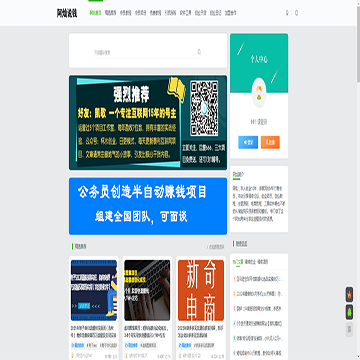Open the dark blue illustrated article thumbnail
Screen dimensions: 360x360
pyautogui.click(x=94, y=290)
